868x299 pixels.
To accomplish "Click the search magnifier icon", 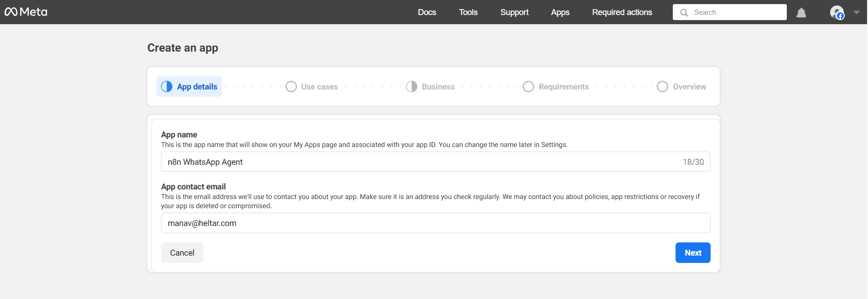I will click(684, 12).
